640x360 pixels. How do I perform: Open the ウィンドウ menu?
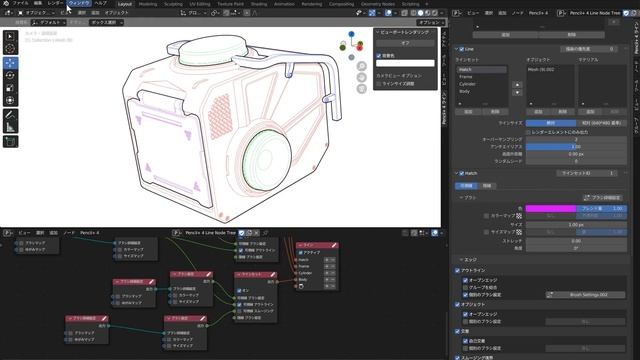(x=79, y=3)
